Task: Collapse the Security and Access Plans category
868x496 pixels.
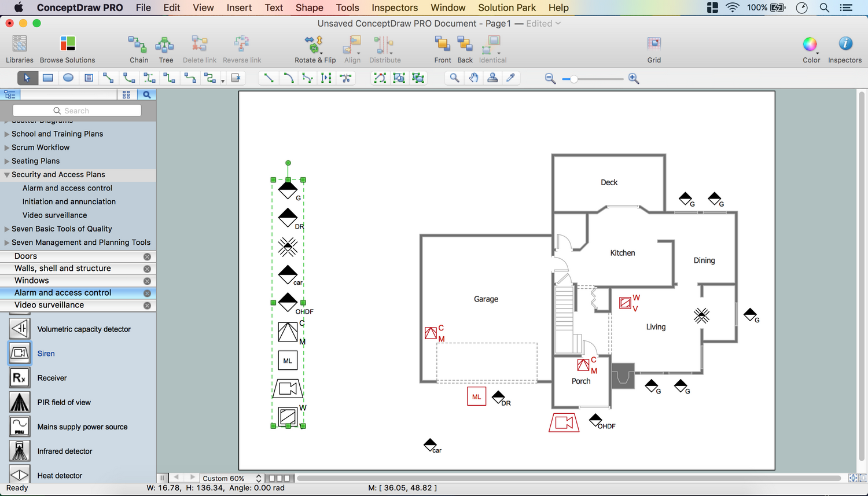Action: (7, 175)
